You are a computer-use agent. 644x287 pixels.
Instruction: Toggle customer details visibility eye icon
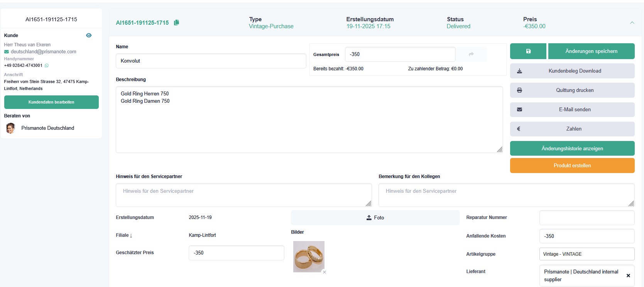click(89, 36)
